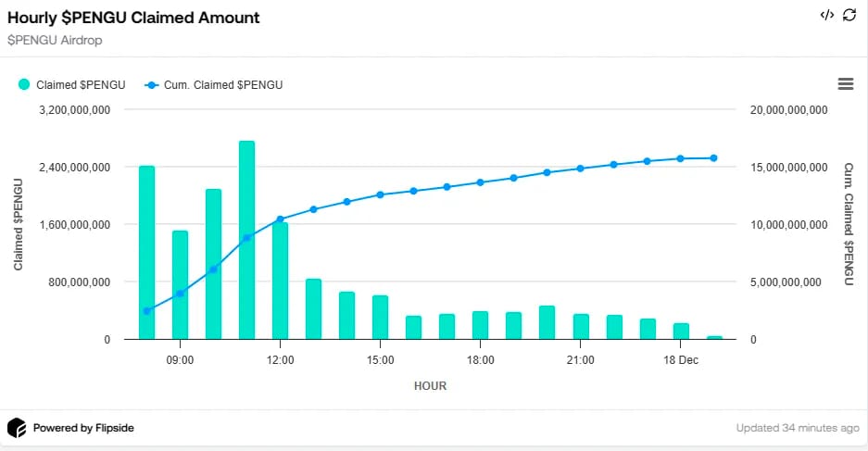Select the first bar at 08:00
Screen dimensions: 868x451
click(146, 252)
